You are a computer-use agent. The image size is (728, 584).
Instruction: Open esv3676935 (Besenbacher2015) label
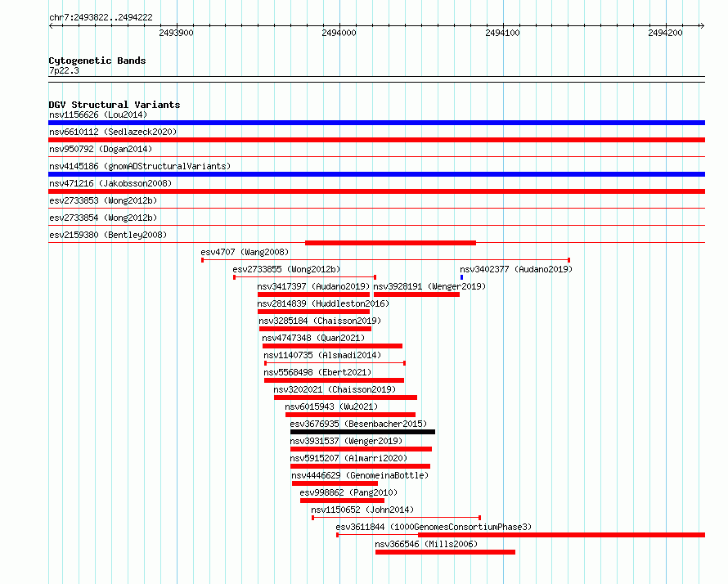358,424
